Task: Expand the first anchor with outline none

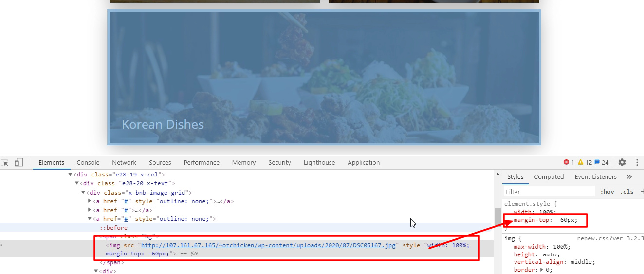Action: tap(90, 201)
